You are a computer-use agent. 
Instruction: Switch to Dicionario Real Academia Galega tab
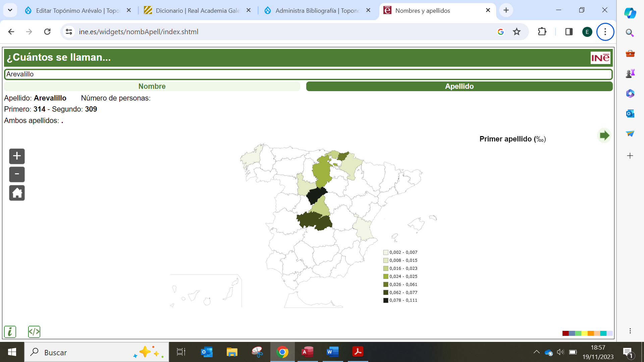tap(198, 10)
